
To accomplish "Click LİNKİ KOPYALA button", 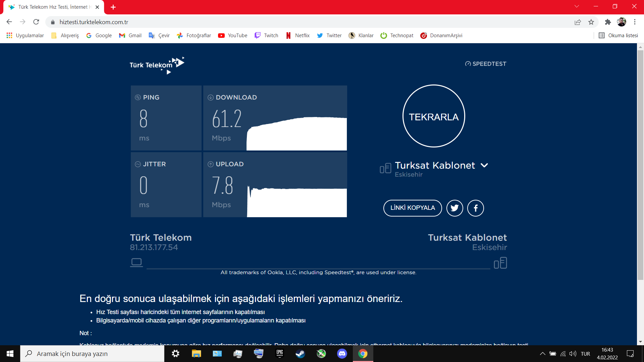I will pos(413,208).
